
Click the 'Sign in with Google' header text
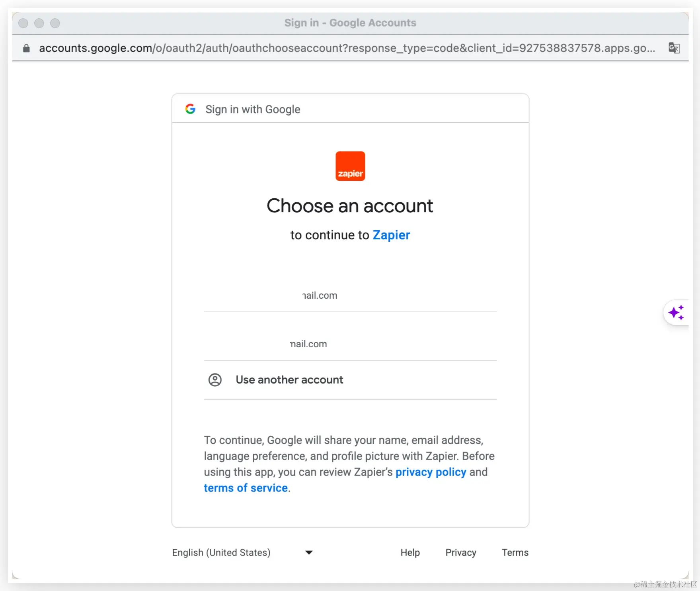pos(253,109)
